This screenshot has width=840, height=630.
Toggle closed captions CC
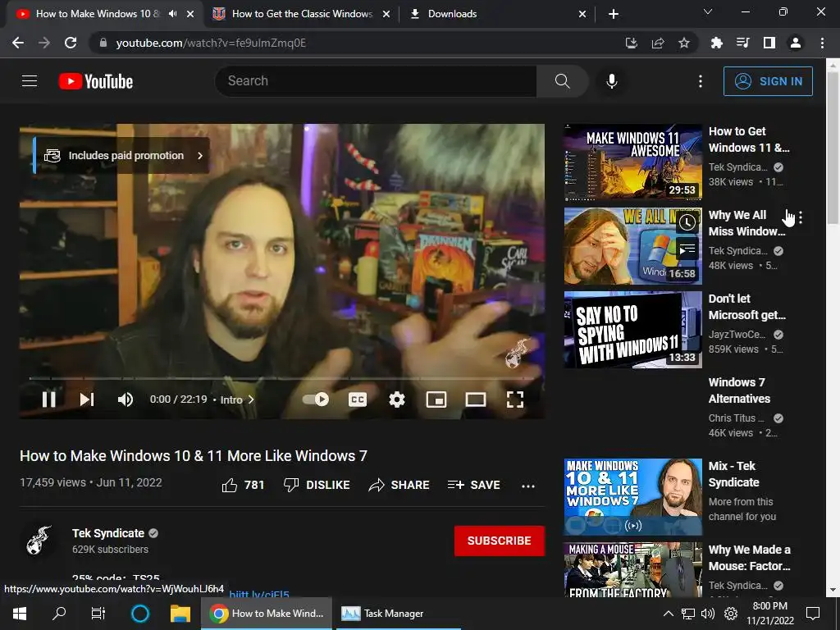tap(358, 399)
